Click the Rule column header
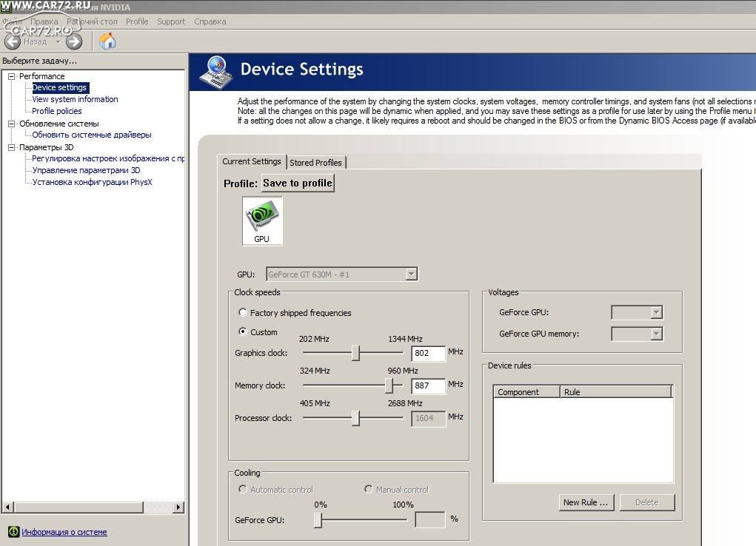Screen dimensions: 756x546 point(616,392)
